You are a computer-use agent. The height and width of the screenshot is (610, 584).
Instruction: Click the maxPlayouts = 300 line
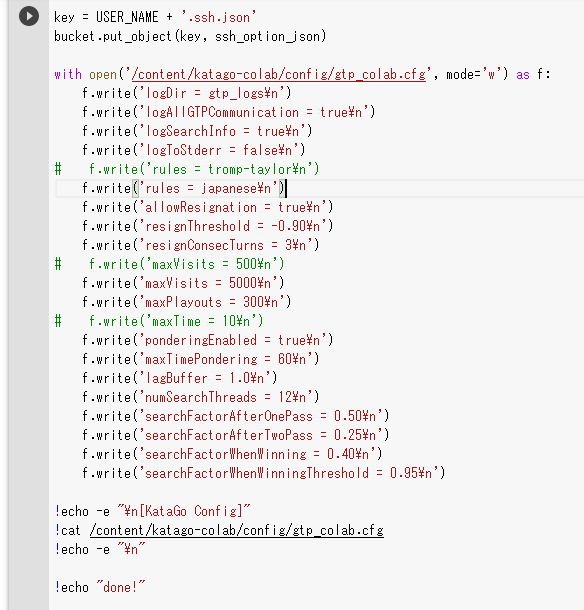(x=186, y=302)
